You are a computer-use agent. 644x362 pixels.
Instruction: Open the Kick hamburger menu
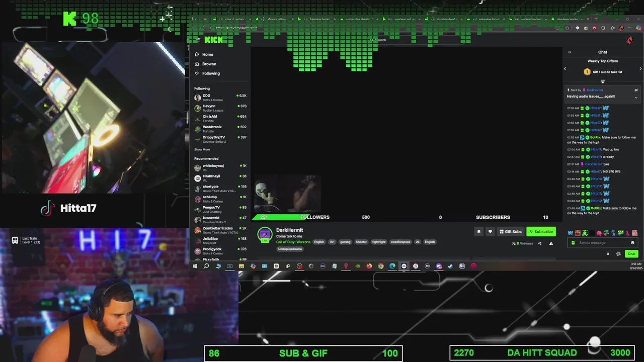(198, 40)
